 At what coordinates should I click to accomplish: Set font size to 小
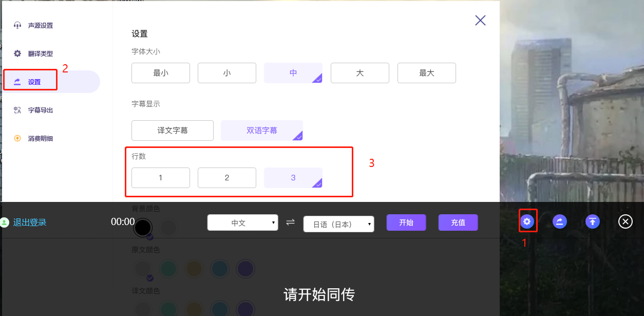click(x=227, y=73)
